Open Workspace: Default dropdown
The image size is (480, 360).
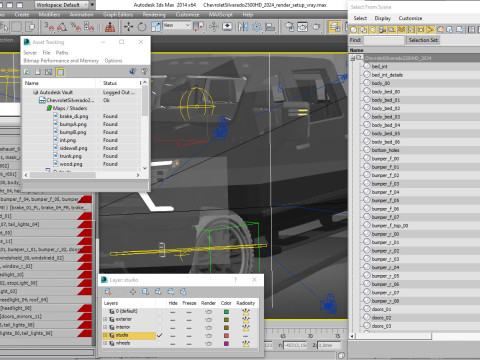(62, 5)
